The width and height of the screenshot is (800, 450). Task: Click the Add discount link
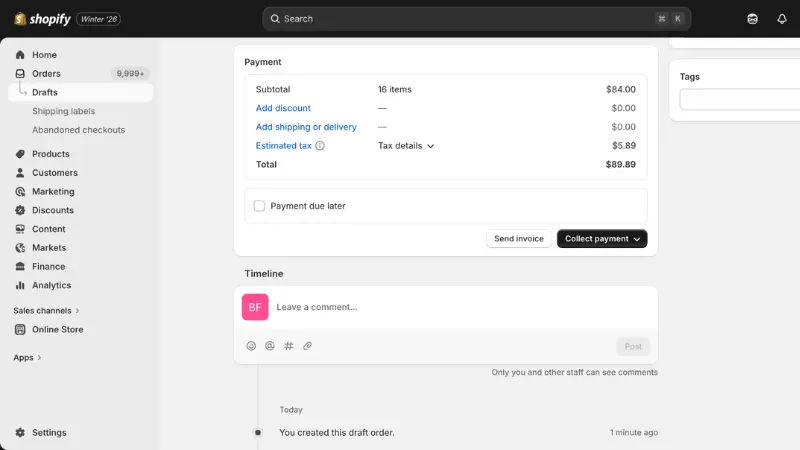point(283,108)
